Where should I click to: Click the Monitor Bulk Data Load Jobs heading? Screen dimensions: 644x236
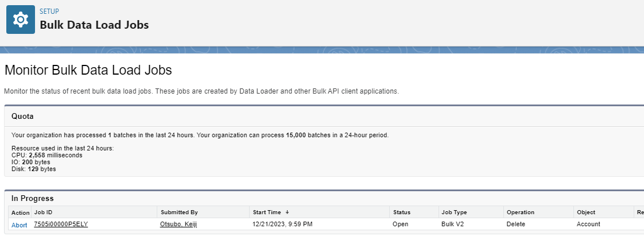[88, 70]
